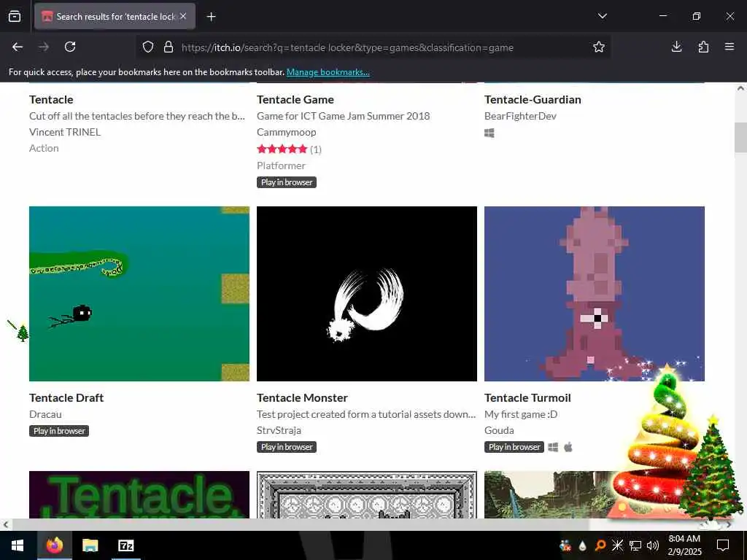
Task: Click the water droplet tray icon
Action: click(582, 545)
